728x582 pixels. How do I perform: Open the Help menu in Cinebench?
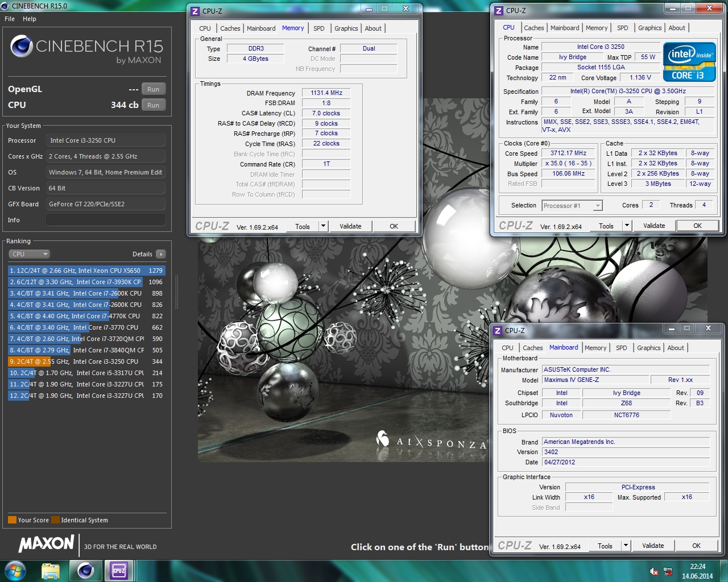pyautogui.click(x=30, y=19)
